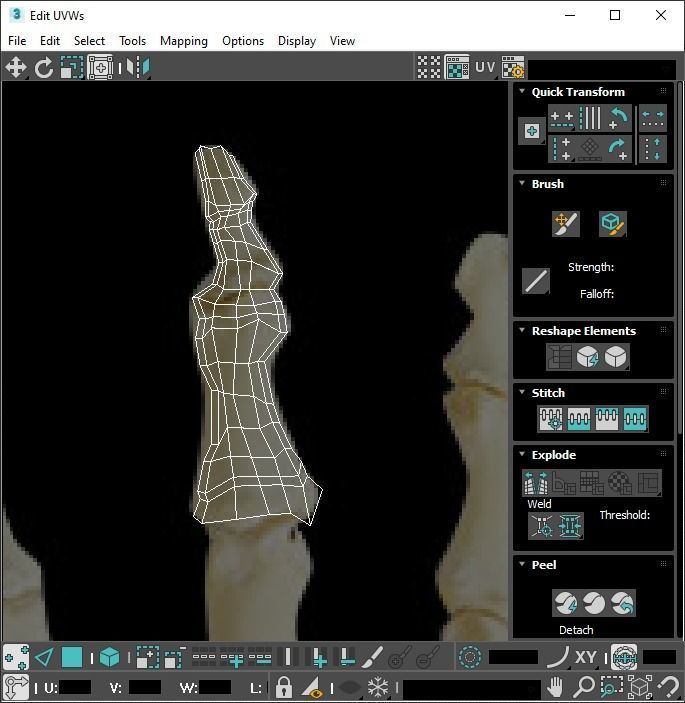Open the texture options gear icon
The image size is (685, 703).
point(513,68)
